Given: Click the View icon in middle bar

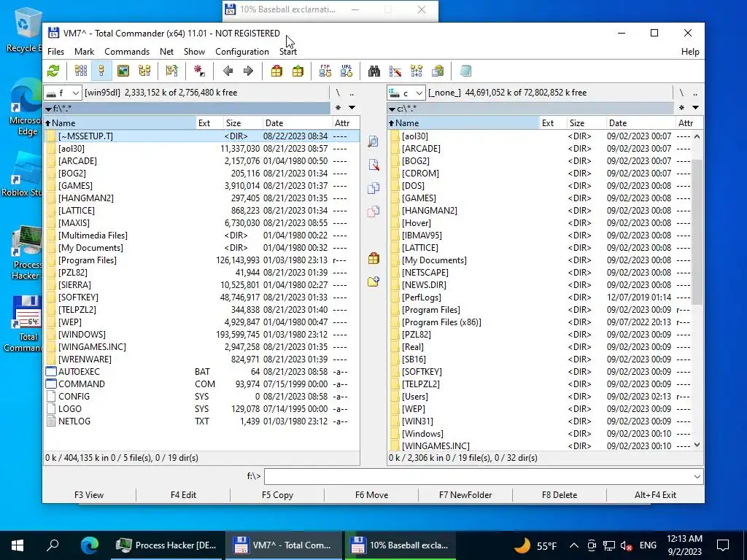Looking at the screenshot, I should point(373,141).
